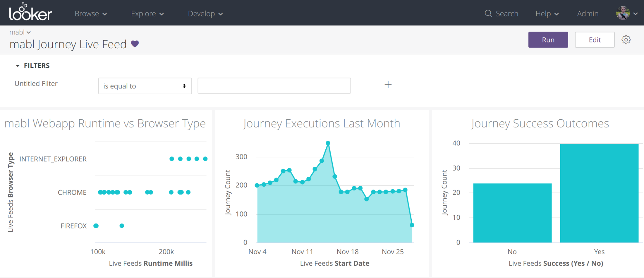Viewport: 644px width, 278px height.
Task: Expand the account dropdown arrow
Action: 635,14
